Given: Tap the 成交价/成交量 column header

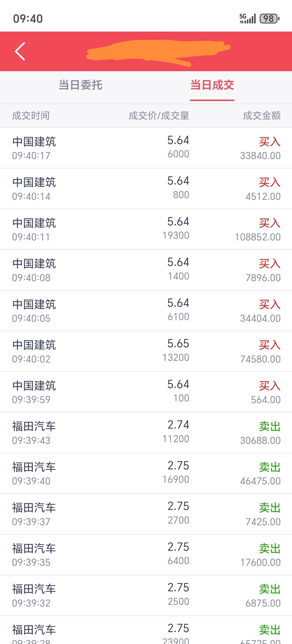Looking at the screenshot, I should coord(159,116).
